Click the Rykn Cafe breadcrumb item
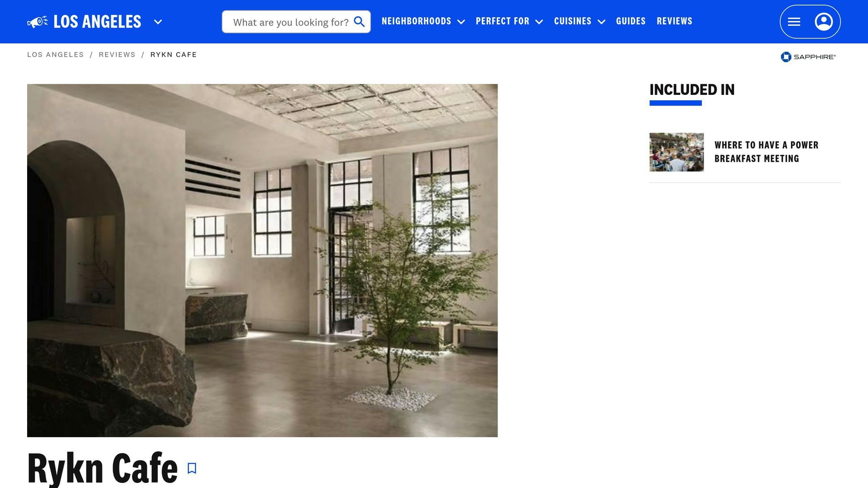The image size is (868, 488). point(174,55)
